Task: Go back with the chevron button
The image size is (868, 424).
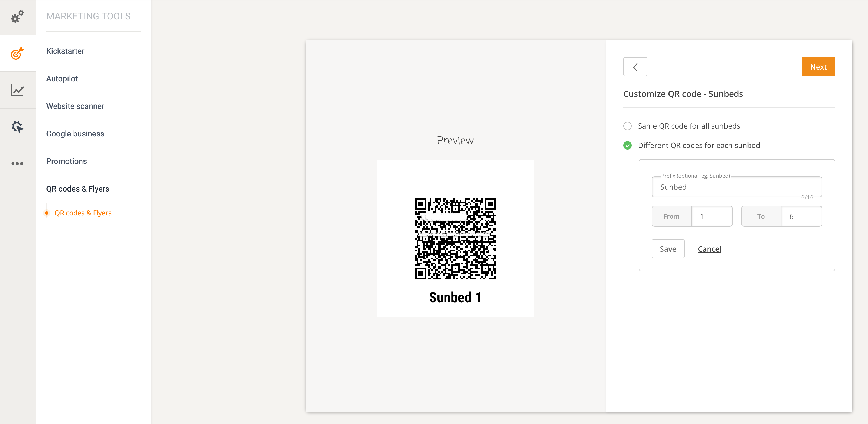Action: coord(635,67)
